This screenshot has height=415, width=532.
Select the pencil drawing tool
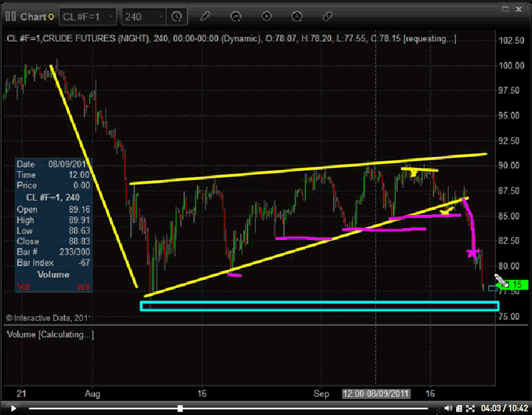click(x=205, y=16)
